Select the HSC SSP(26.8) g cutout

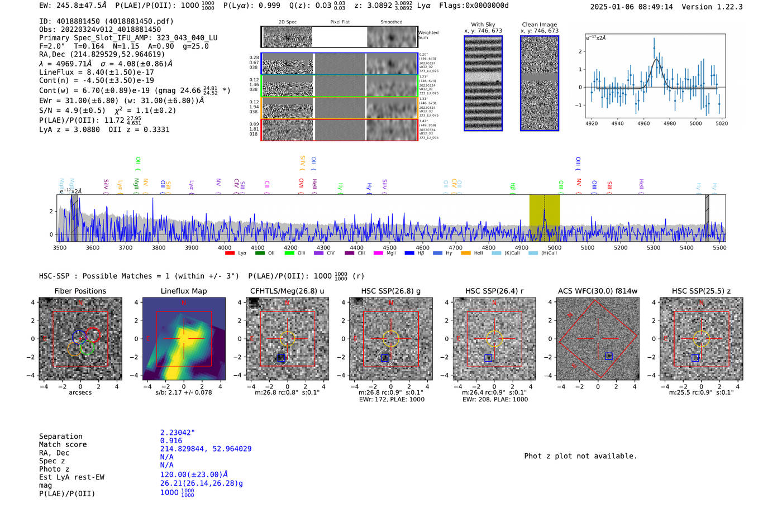tap(391, 339)
